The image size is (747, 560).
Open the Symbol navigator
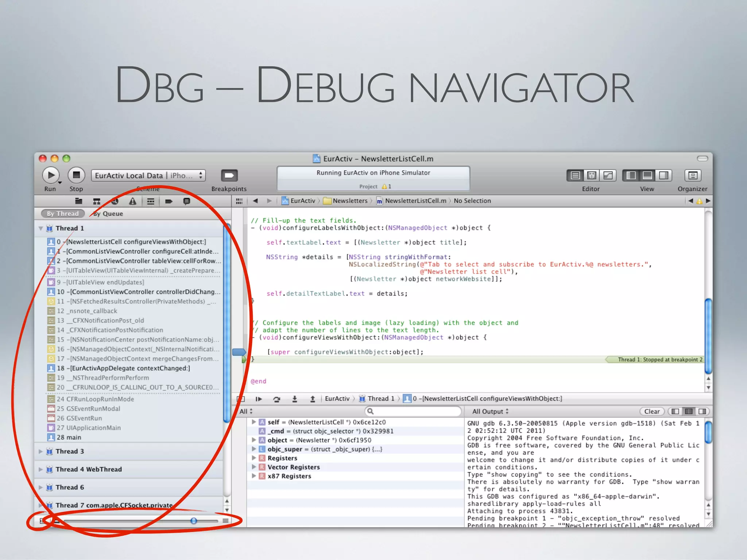97,201
